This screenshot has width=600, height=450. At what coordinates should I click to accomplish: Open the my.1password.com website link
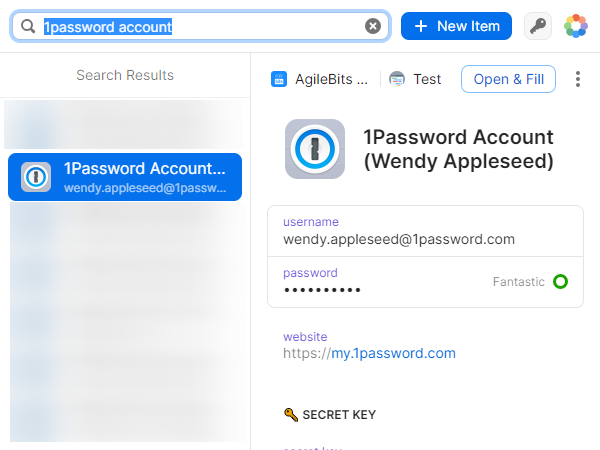pyautogui.click(x=393, y=353)
